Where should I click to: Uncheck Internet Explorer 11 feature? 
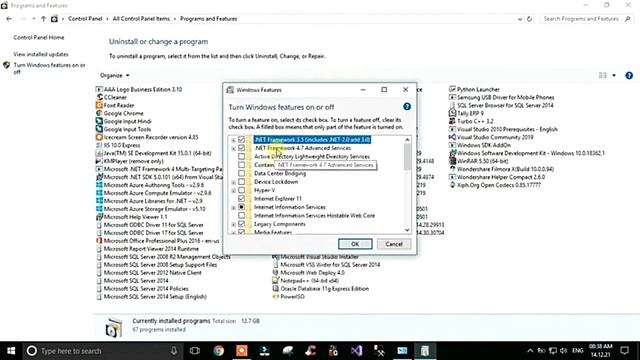[x=241, y=198]
